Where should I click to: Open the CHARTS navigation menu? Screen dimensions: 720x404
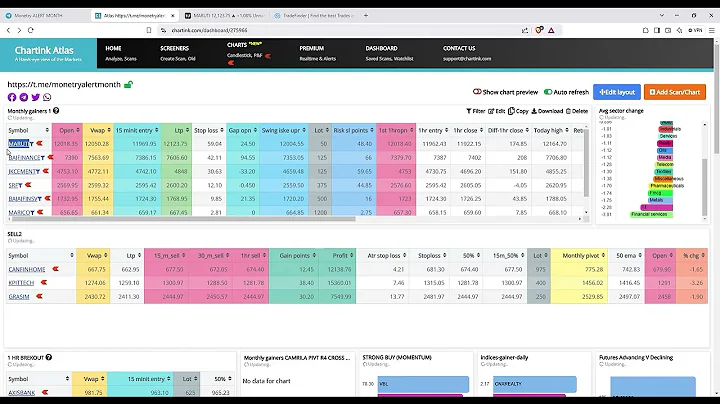237,45
